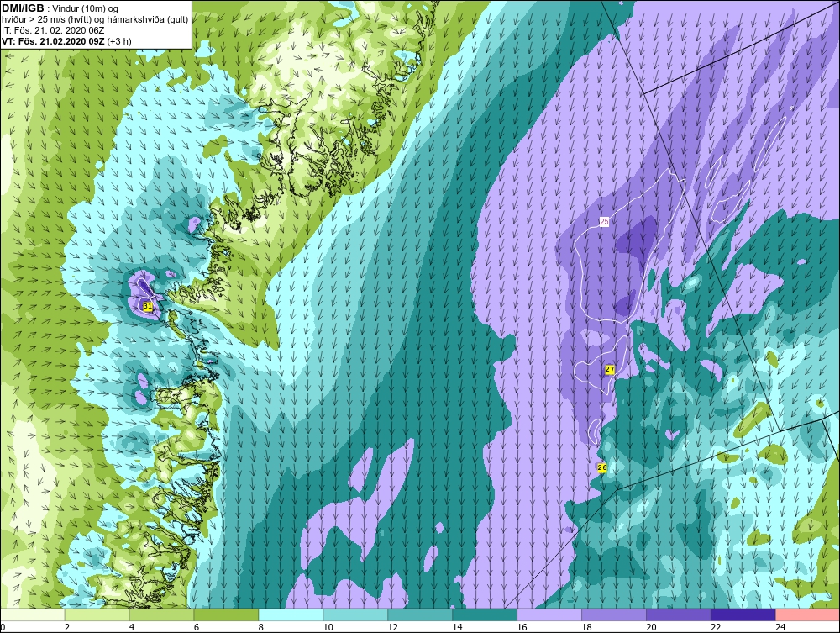Click the 'DMI/IGB' title text
This screenshot has width=840, height=633.
tap(23, 8)
